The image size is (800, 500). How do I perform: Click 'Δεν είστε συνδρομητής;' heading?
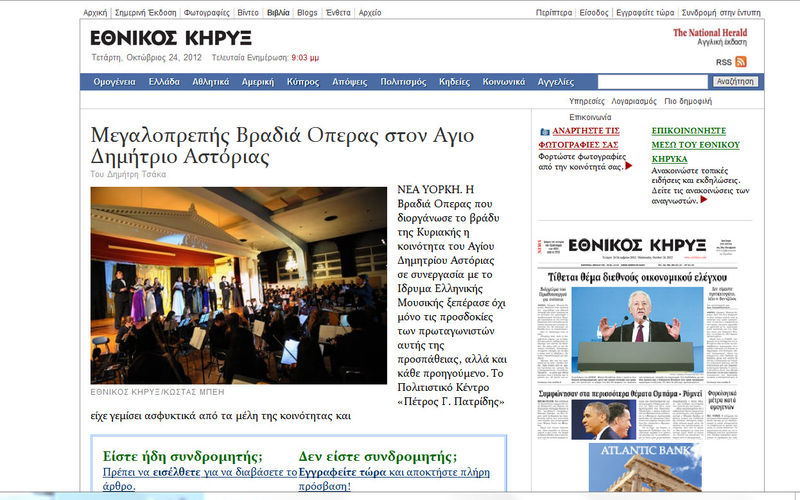point(378,456)
